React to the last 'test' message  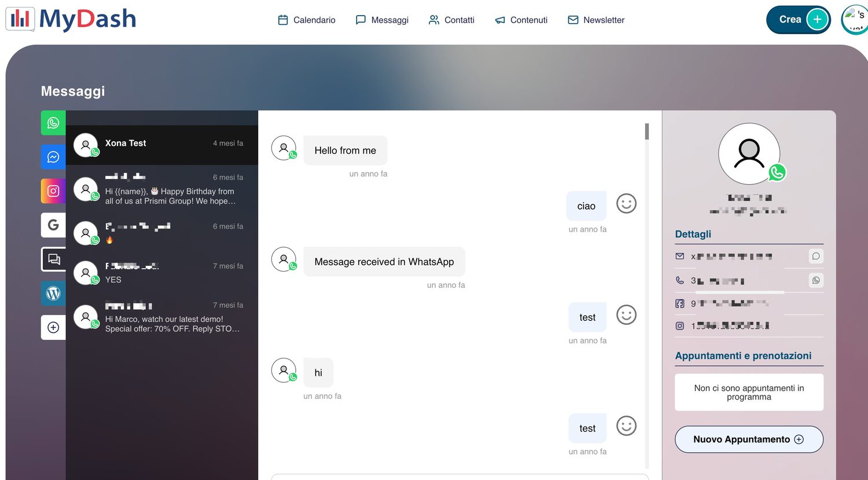626,426
